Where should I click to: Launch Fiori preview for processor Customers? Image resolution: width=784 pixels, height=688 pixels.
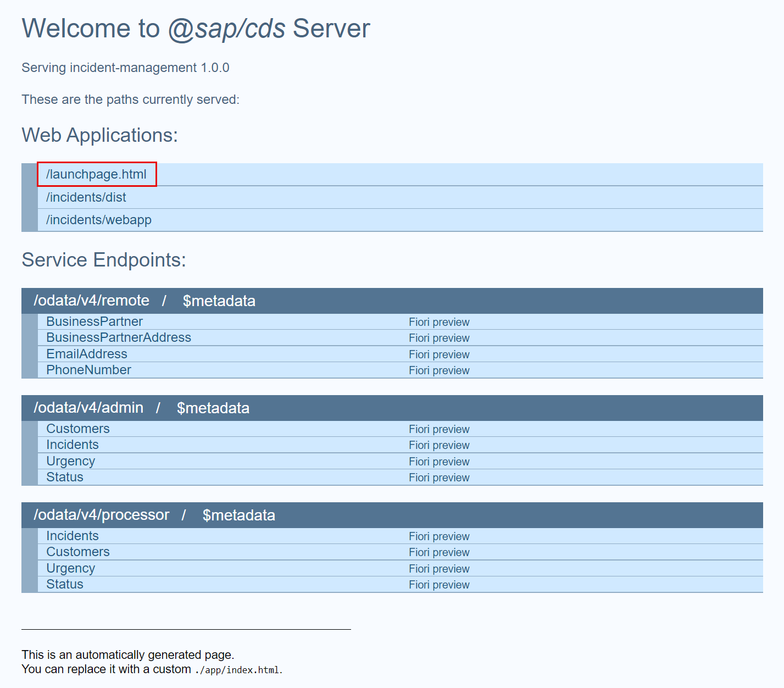pos(439,552)
